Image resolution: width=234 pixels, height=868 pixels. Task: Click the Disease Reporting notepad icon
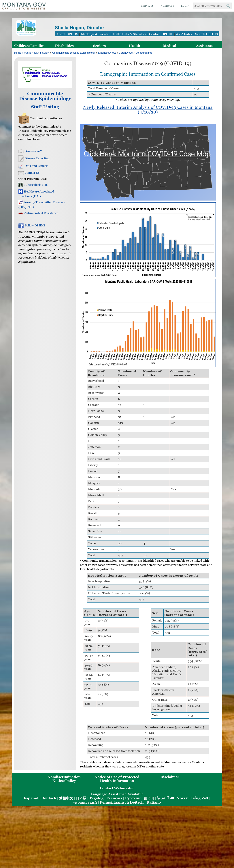[x=21, y=158]
